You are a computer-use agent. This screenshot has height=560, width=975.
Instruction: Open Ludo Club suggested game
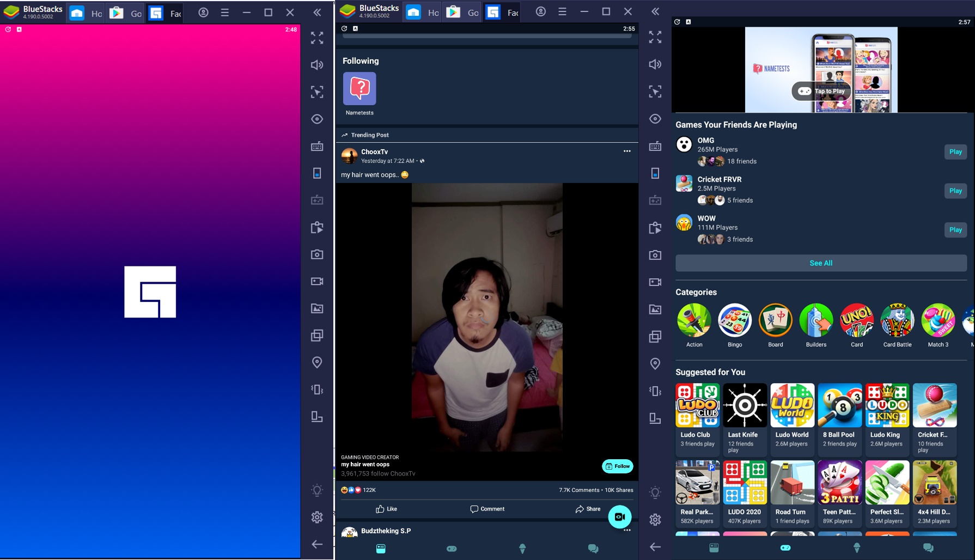[697, 418]
